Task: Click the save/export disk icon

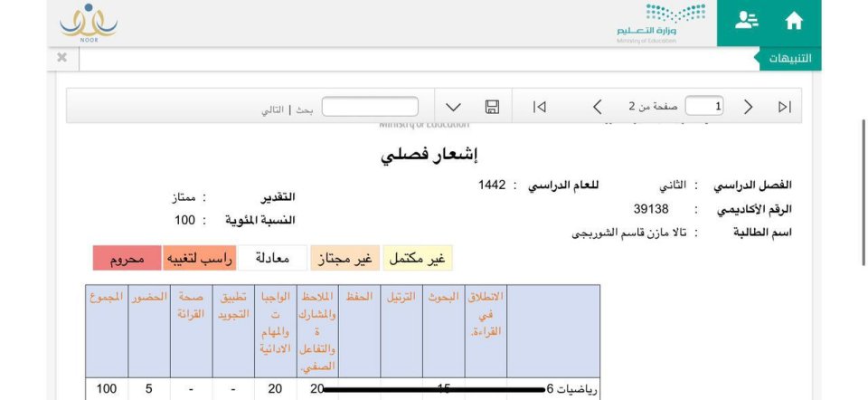Action: (492, 107)
